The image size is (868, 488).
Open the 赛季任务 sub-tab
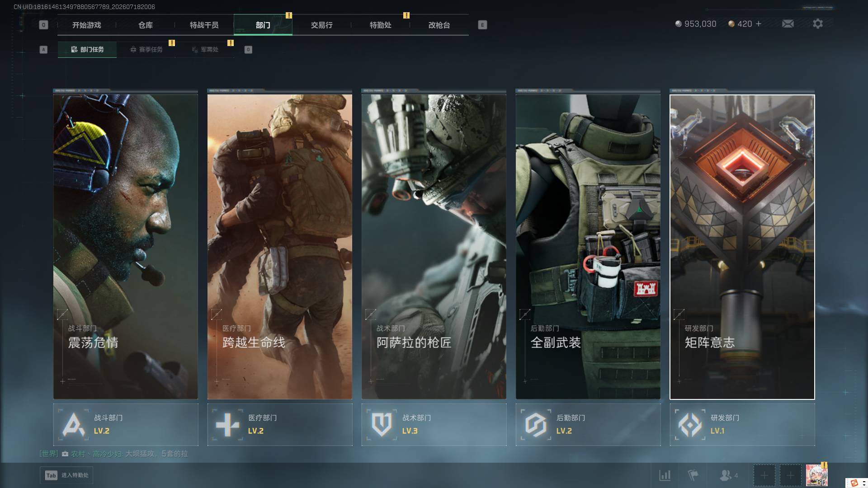pyautogui.click(x=146, y=49)
